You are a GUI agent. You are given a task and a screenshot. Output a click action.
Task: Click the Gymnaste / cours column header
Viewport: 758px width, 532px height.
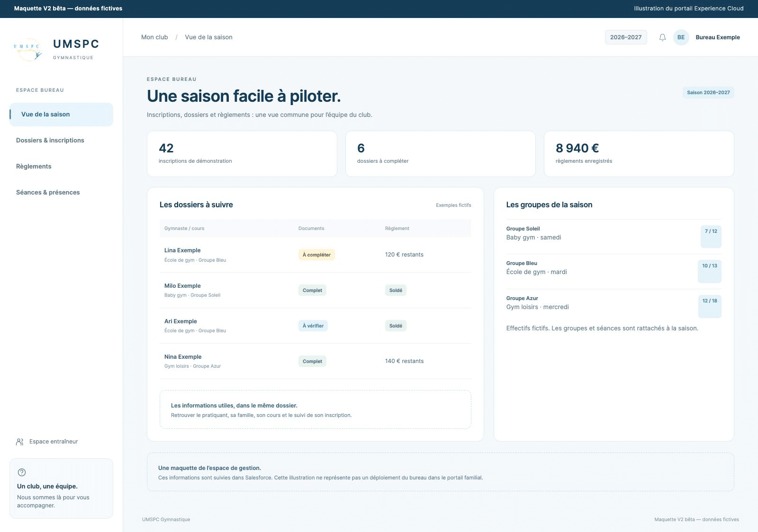[184, 229]
